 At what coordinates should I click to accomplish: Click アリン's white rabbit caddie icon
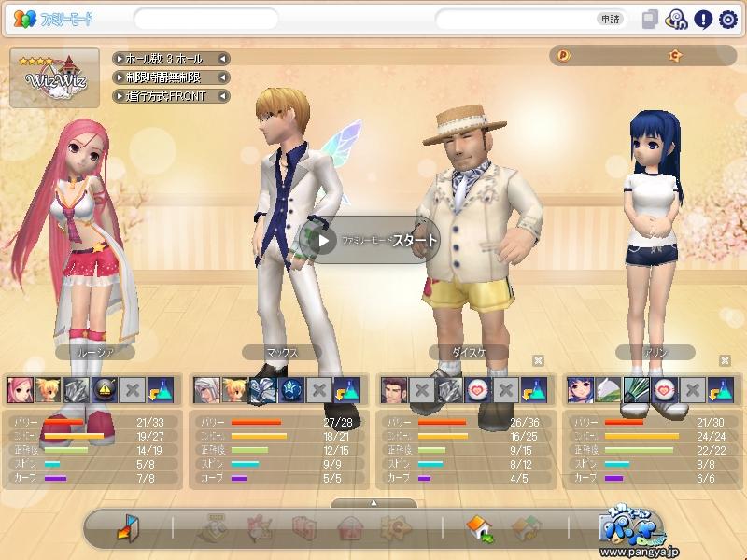(x=609, y=390)
